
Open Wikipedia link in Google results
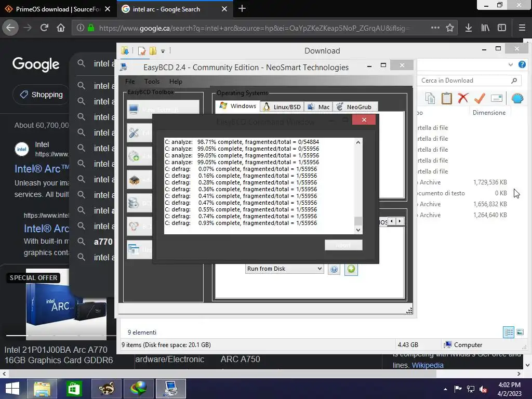tap(428, 365)
